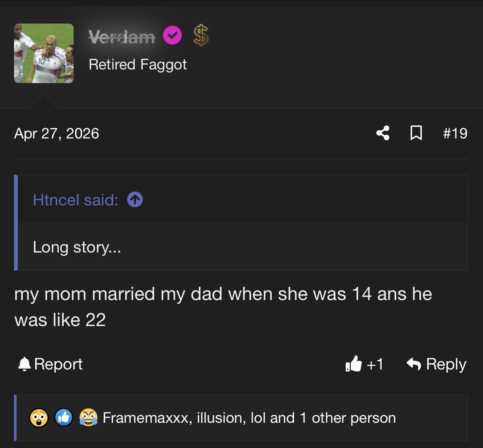This screenshot has height=448, width=483.
Task: Open the user avatar thumbnail
Action: [x=44, y=53]
